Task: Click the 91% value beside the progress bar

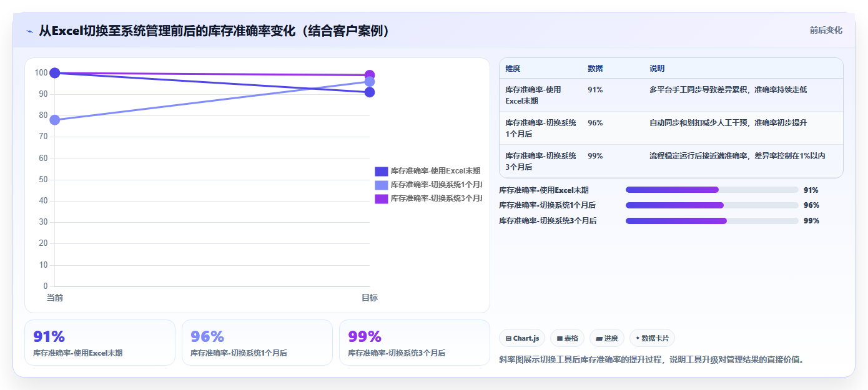Action: point(811,190)
